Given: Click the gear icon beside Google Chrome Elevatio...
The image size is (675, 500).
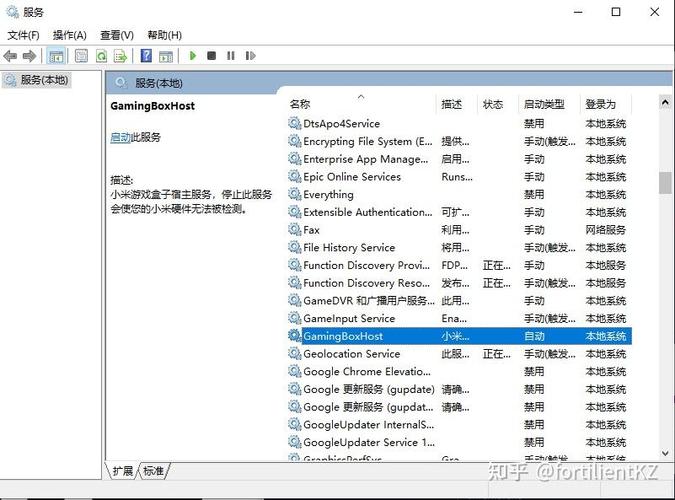Looking at the screenshot, I should point(294,371).
